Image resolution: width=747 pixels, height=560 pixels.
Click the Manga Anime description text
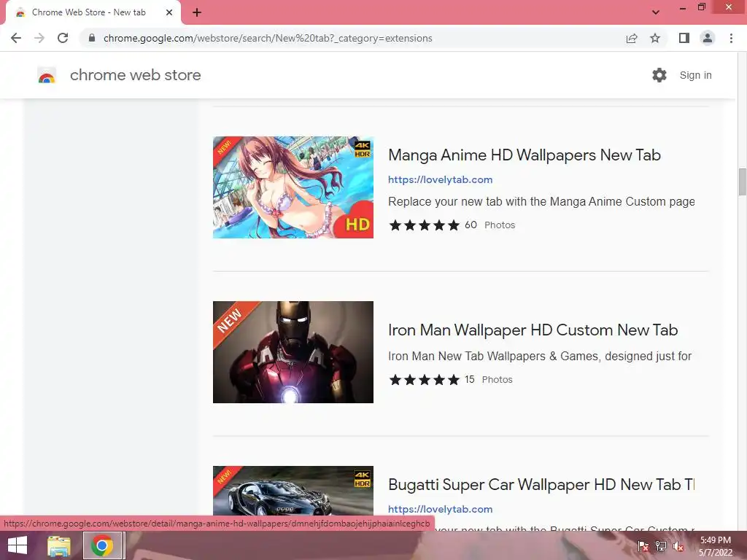tap(541, 201)
